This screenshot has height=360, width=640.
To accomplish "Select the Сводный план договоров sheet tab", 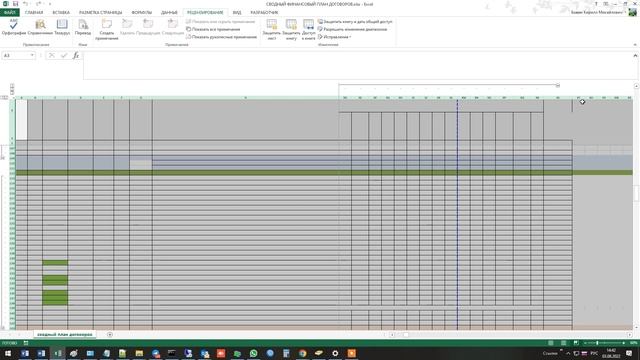I will [64, 335].
